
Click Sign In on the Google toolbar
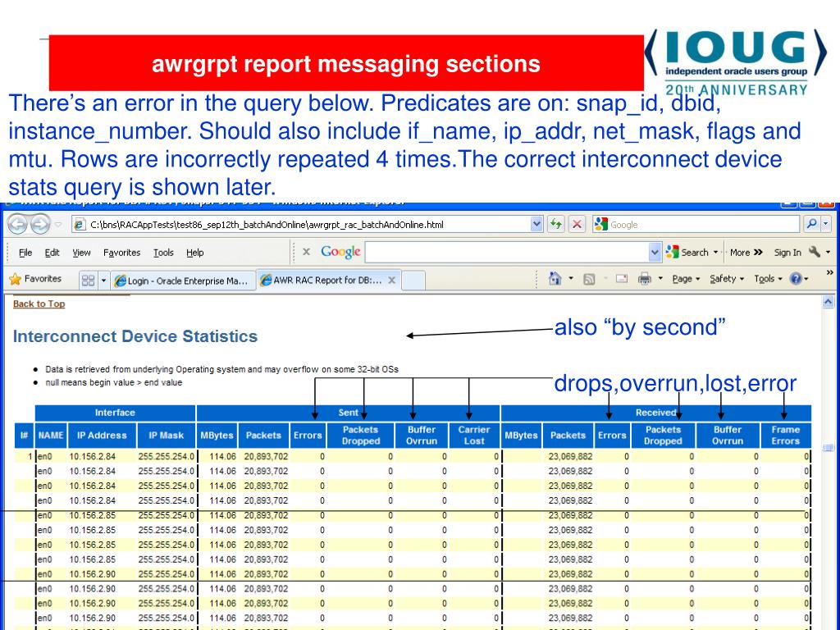point(787,252)
